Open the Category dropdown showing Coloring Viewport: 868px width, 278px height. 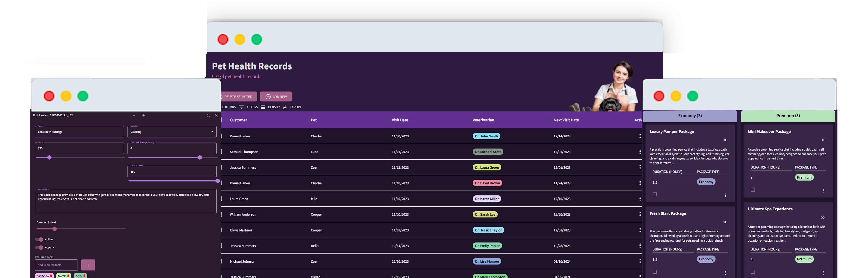172,132
